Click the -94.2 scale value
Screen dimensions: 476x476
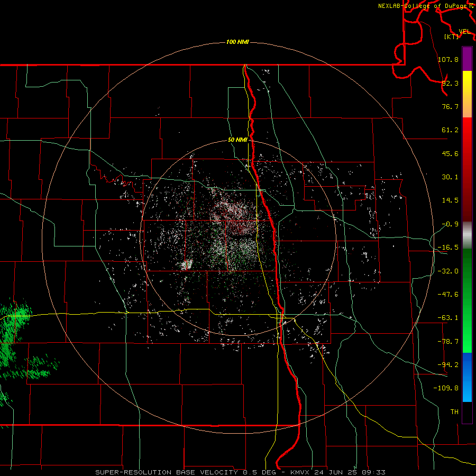coord(448,364)
